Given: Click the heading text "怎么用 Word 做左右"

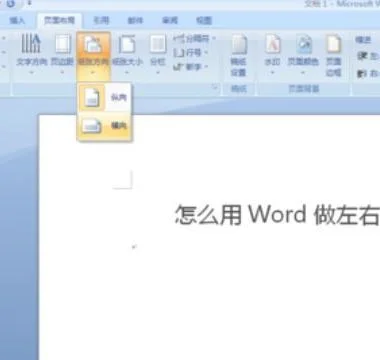Looking at the screenshot, I should 277,214.
